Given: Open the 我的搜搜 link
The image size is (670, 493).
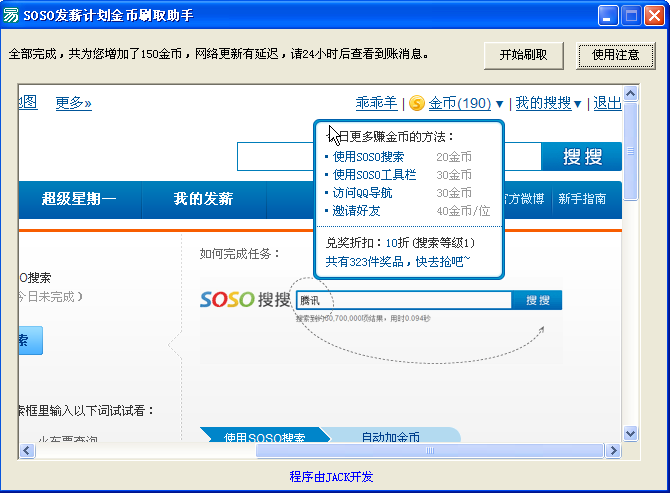Looking at the screenshot, I should pos(543,103).
